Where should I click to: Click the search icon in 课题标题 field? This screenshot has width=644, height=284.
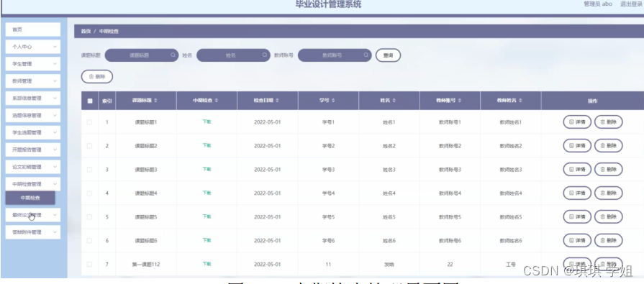pyautogui.click(x=173, y=55)
